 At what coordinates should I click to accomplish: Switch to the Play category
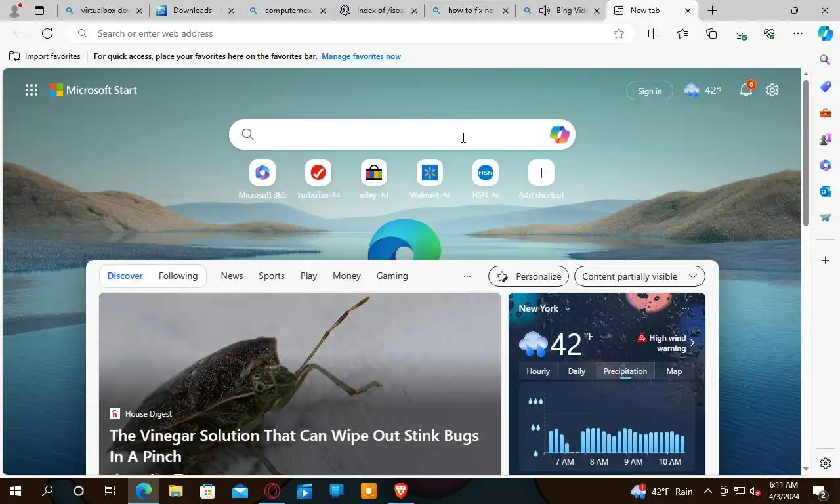coord(308,276)
